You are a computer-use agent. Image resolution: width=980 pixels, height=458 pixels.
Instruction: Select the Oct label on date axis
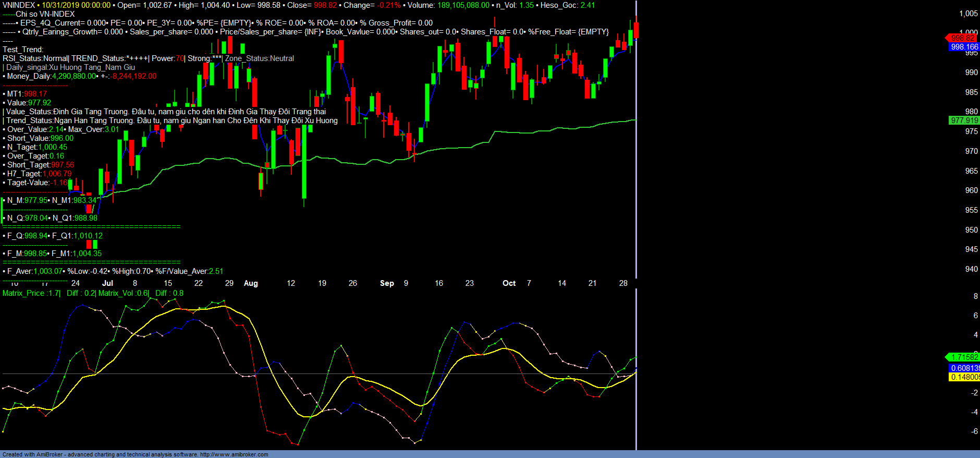coord(509,283)
